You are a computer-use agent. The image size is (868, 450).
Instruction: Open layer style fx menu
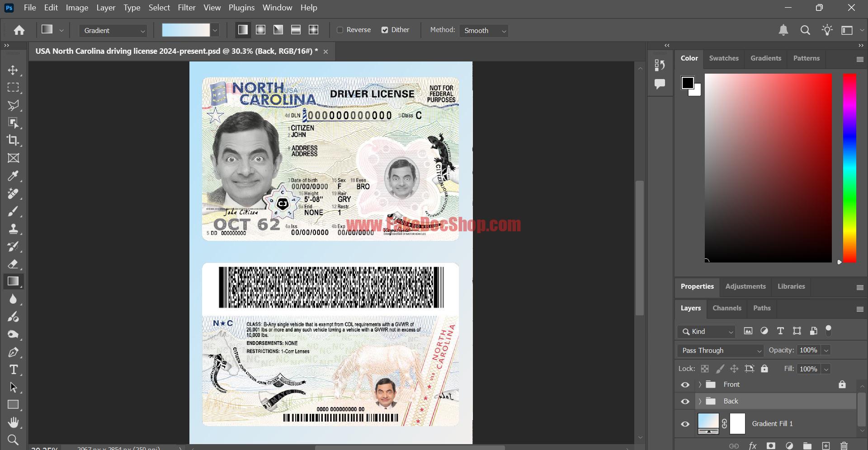point(752,446)
